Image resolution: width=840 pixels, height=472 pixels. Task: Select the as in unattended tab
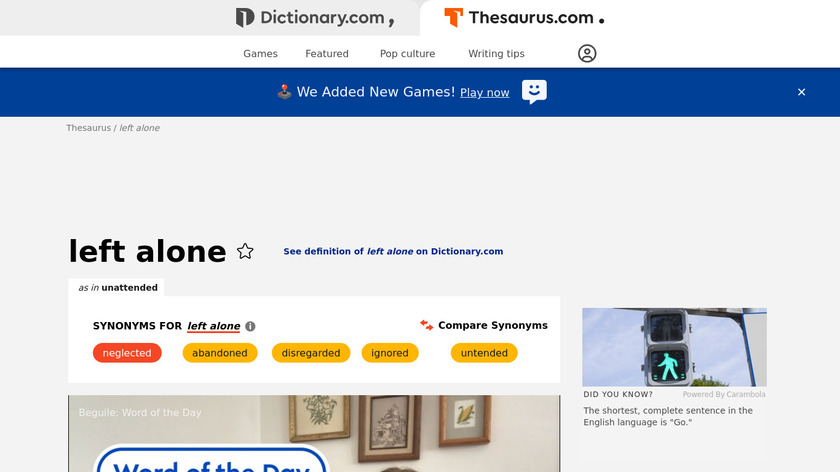[116, 288]
